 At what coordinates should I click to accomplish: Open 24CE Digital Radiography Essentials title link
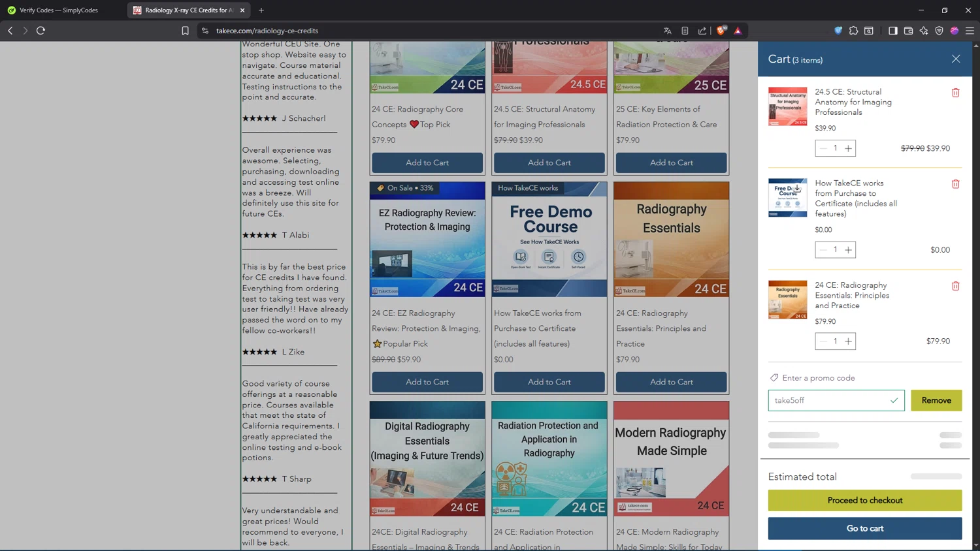426,539
